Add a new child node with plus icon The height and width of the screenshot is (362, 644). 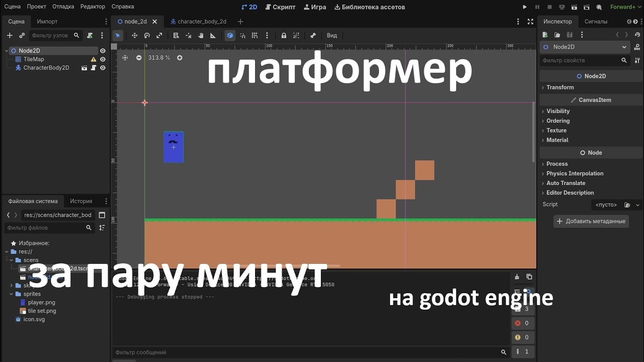coord(10,36)
